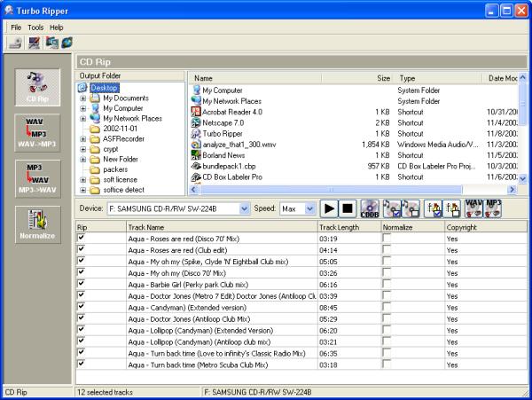532x400 pixels.
Task: Sort file list by Name column
Action: coord(255,78)
